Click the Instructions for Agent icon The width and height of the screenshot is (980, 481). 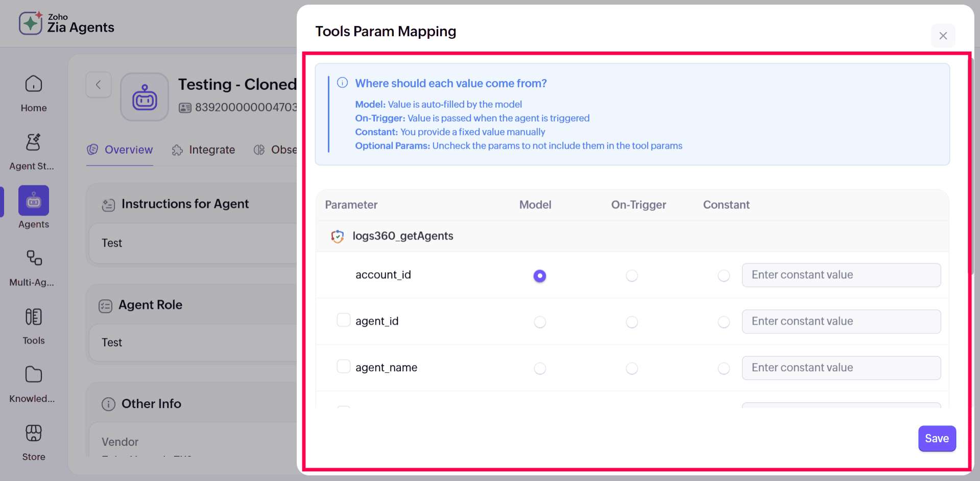point(108,205)
